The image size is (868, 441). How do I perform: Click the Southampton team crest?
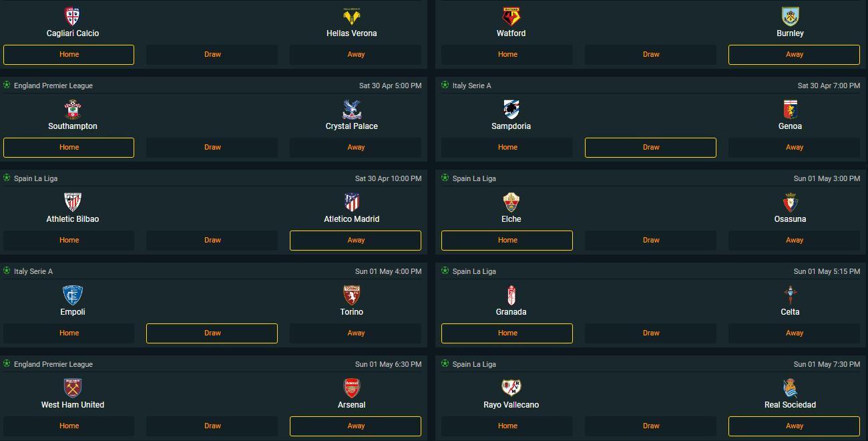pyautogui.click(x=73, y=110)
